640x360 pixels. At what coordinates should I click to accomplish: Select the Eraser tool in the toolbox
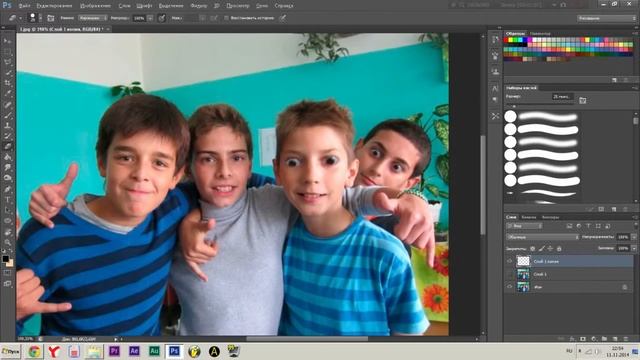click(x=7, y=147)
